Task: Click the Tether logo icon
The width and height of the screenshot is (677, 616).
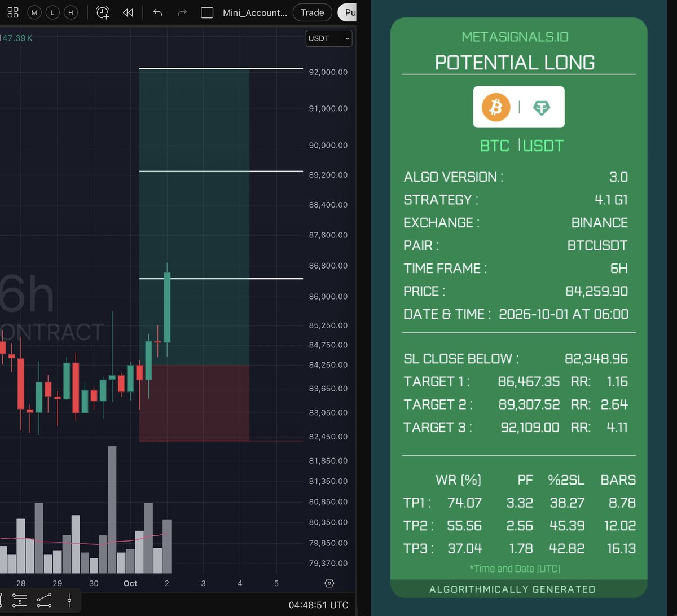Action: (x=542, y=107)
